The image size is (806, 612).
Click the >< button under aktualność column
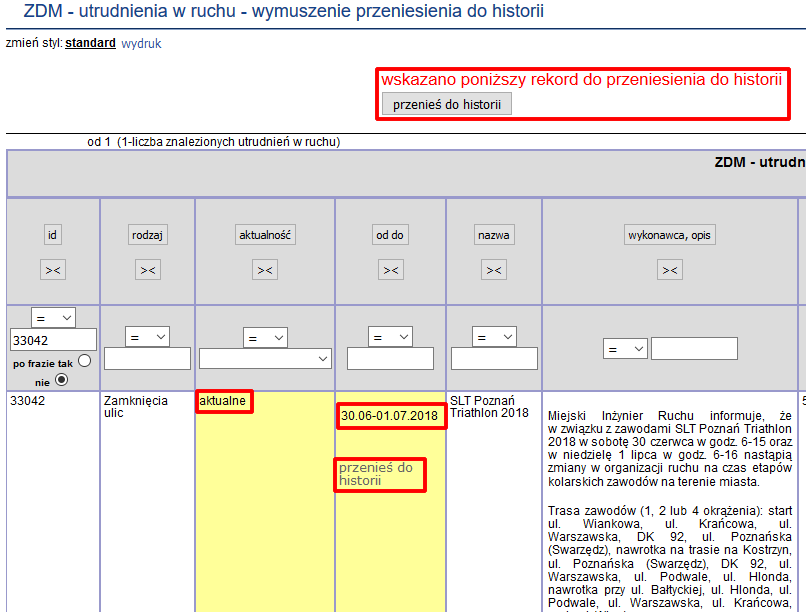click(x=265, y=270)
